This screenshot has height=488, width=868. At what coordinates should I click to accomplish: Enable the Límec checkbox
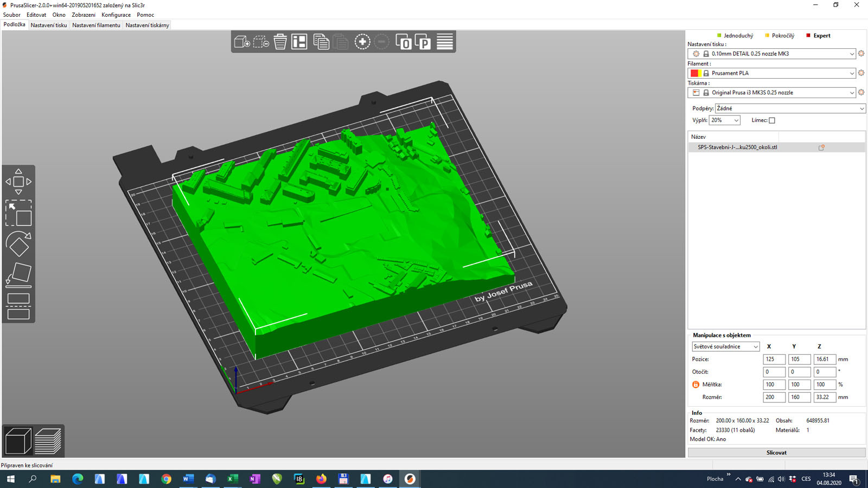click(772, 120)
